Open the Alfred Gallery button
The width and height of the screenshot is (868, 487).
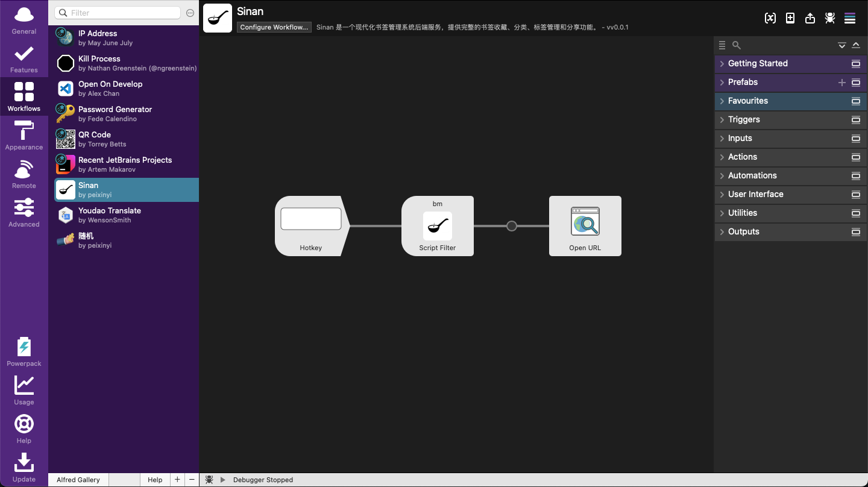(78, 480)
